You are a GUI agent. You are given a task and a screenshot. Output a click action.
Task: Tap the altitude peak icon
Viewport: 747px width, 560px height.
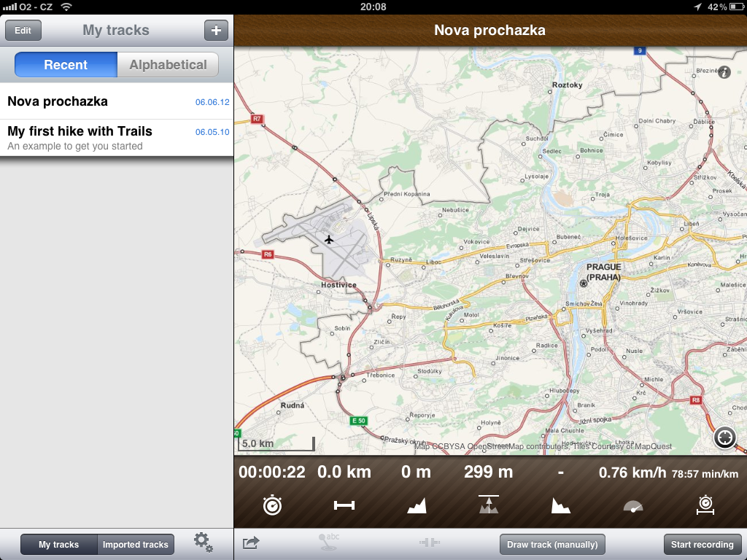(x=489, y=504)
